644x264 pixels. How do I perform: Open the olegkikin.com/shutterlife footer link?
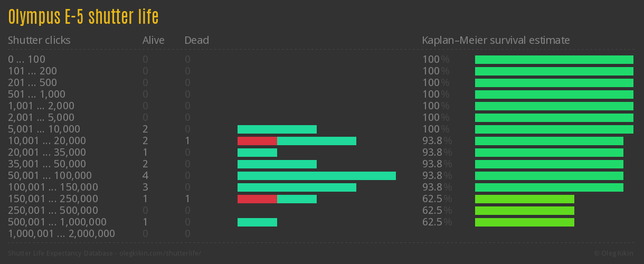point(158,253)
